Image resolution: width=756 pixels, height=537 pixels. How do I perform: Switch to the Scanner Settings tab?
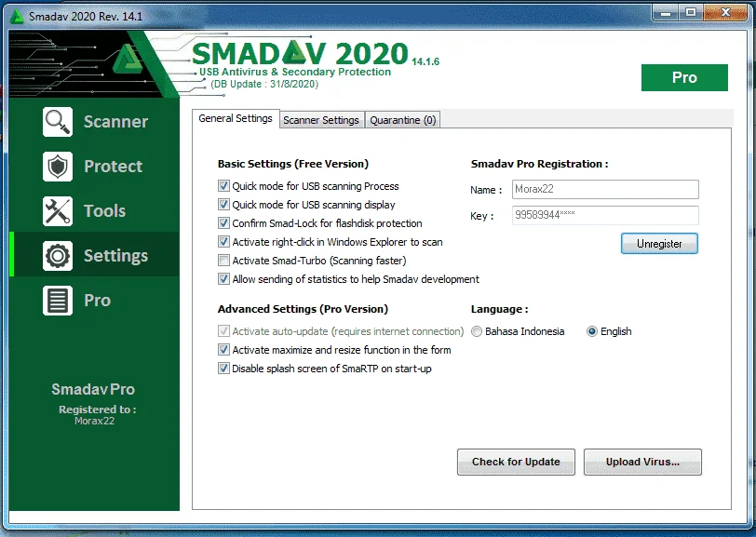pos(321,120)
